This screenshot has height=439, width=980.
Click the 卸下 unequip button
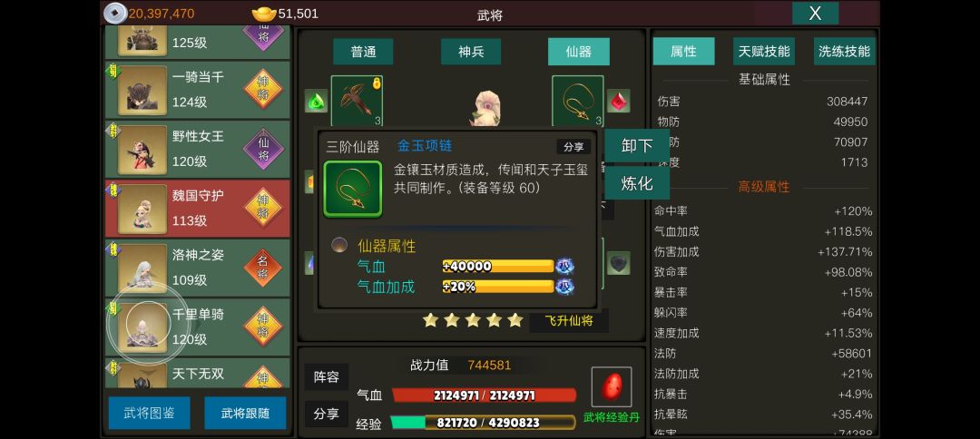click(637, 146)
